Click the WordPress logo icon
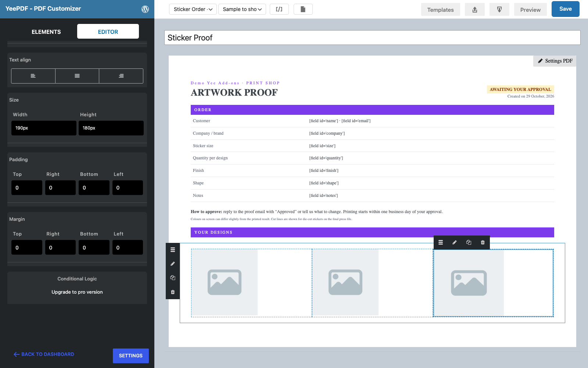Screen dimensions: 588x368 [x=145, y=9]
